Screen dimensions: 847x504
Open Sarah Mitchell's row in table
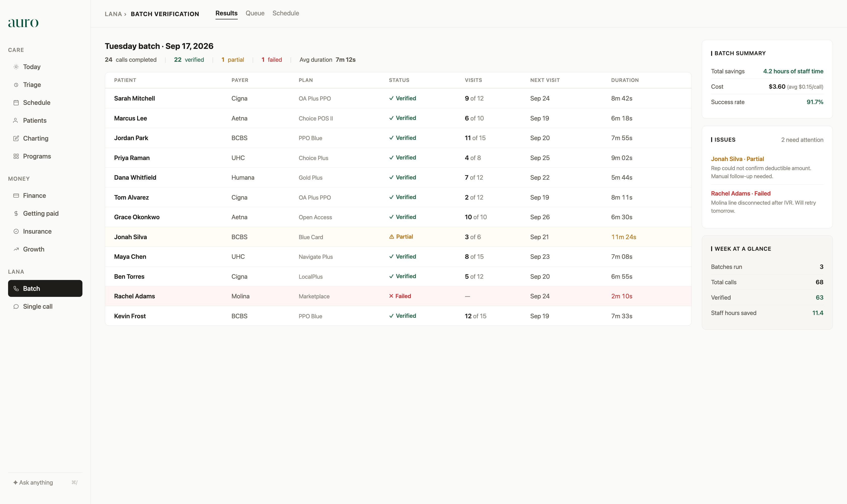398,99
